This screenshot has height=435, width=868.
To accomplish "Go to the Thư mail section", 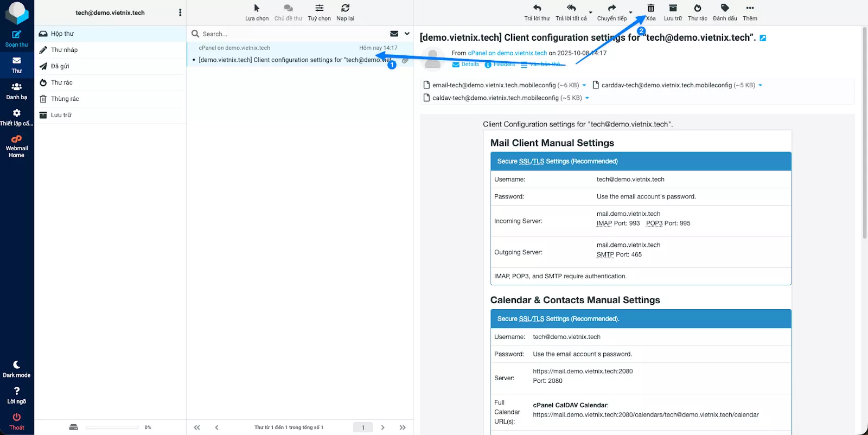I will (x=17, y=66).
